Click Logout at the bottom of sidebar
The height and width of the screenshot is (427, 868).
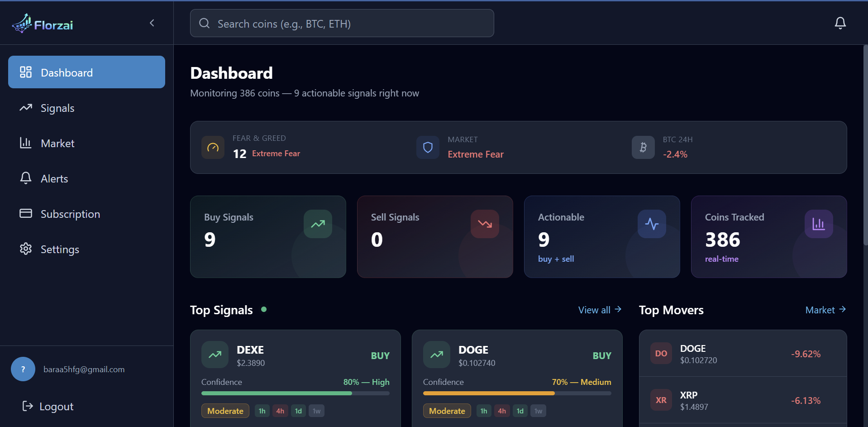point(48,406)
